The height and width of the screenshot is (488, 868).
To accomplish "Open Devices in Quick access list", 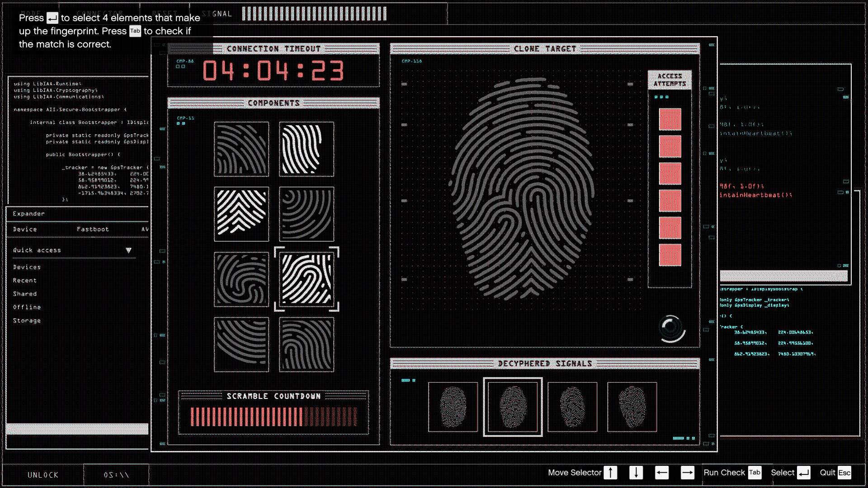I will click(x=27, y=267).
